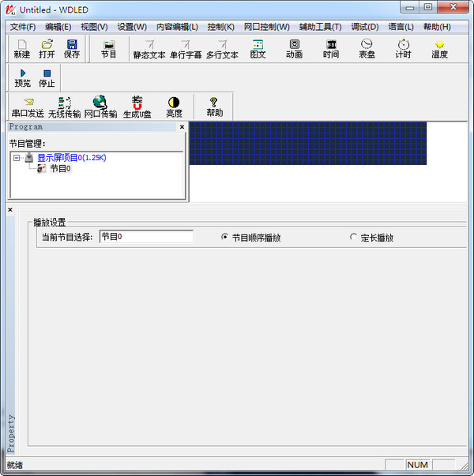Open the 辅助工具(T) menu
Screen dimensions: 474x476
click(320, 27)
